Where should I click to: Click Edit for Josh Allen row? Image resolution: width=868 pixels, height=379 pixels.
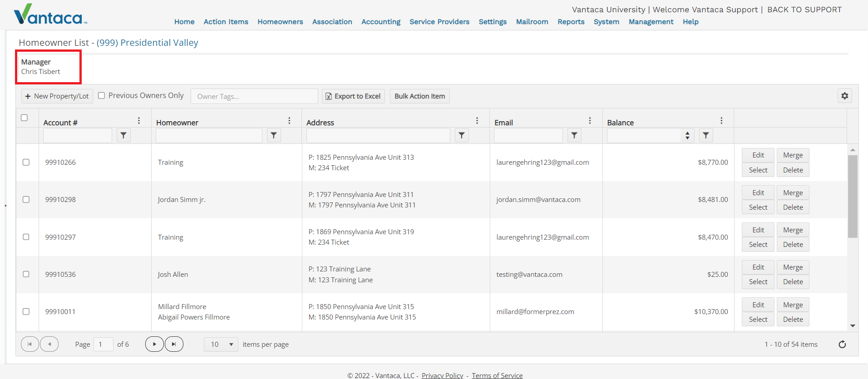point(758,267)
